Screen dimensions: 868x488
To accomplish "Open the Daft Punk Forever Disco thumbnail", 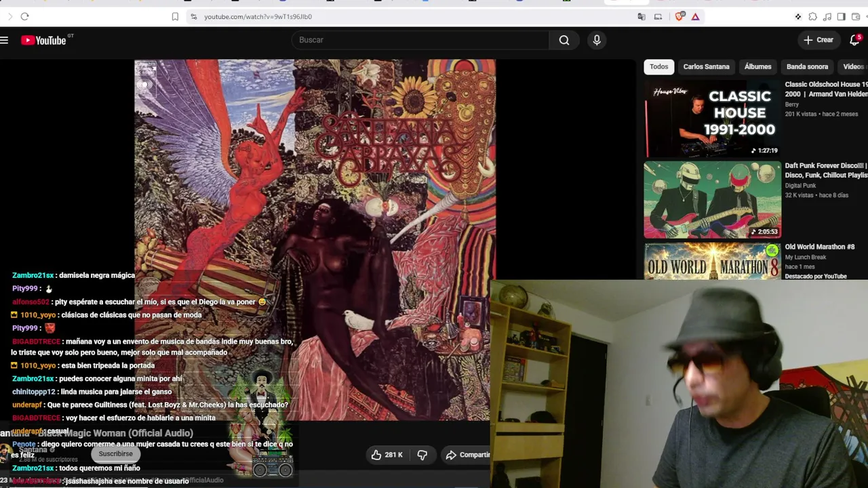I will tap(712, 199).
